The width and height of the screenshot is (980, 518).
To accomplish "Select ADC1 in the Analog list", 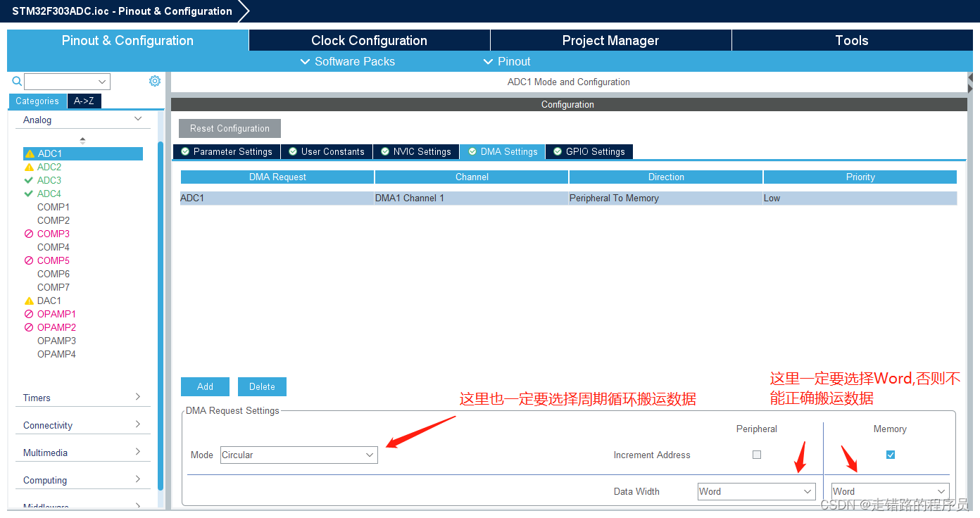I will click(83, 153).
